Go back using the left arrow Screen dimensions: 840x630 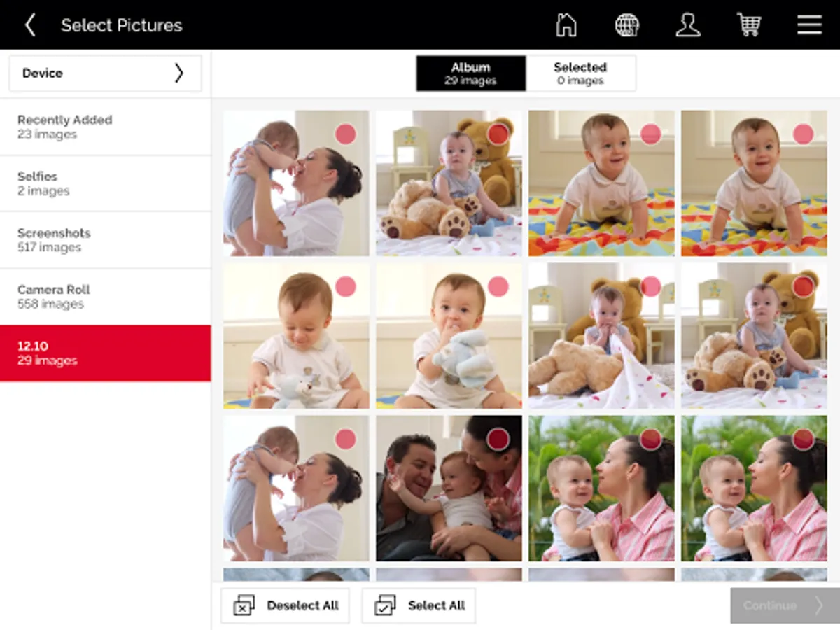30,25
